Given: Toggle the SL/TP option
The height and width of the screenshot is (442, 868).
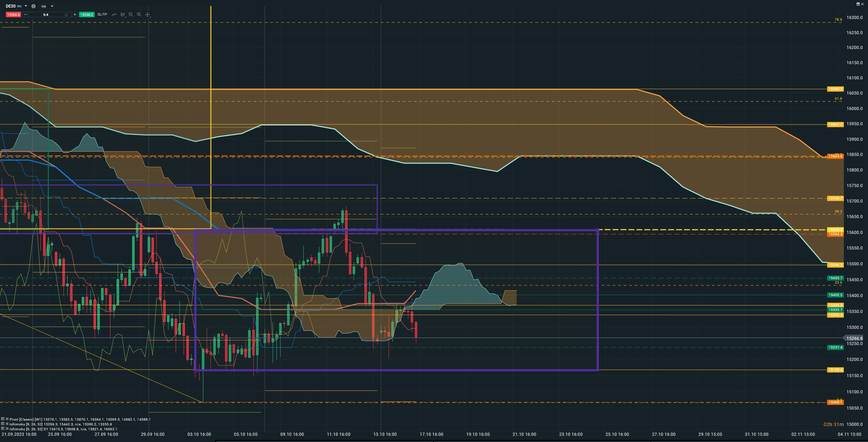Looking at the screenshot, I should click(102, 14).
